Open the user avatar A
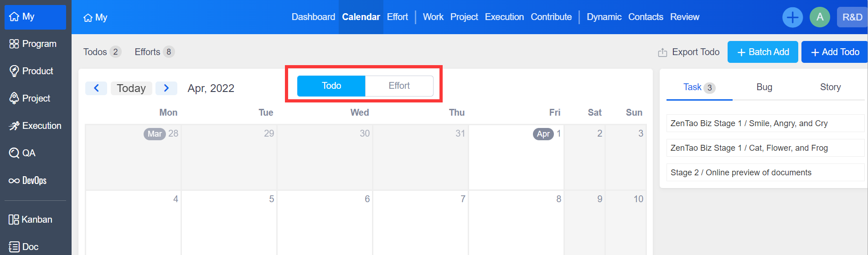The image size is (868, 255). pyautogui.click(x=820, y=17)
